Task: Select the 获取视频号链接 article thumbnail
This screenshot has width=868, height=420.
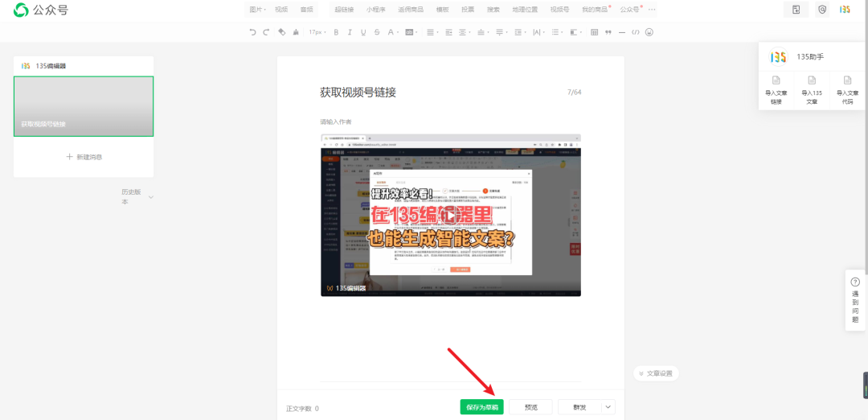Action: point(84,106)
